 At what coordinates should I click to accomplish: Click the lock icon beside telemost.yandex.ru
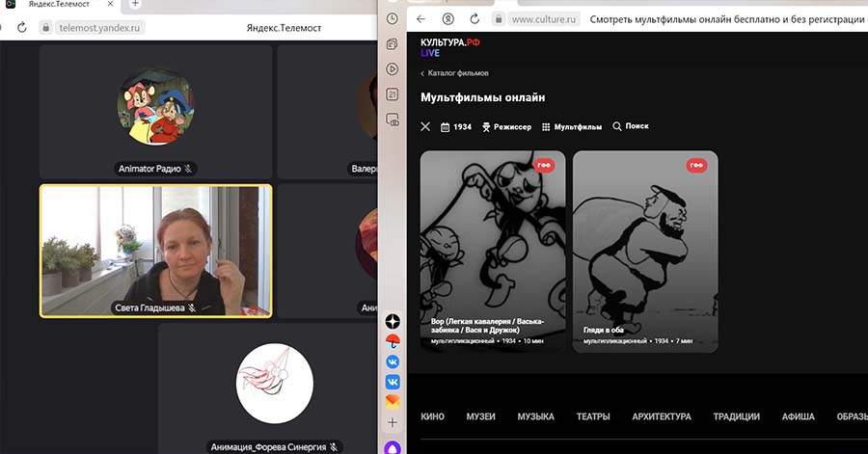click(x=46, y=27)
